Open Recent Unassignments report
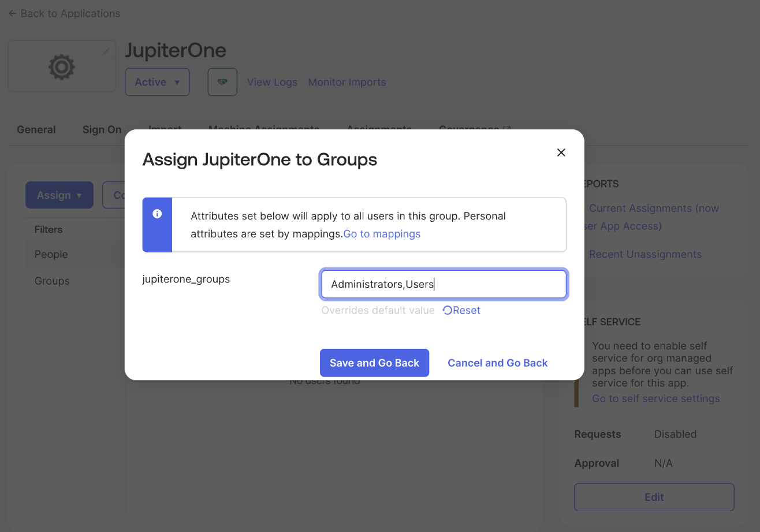Viewport: 760px width, 532px height. (645, 254)
